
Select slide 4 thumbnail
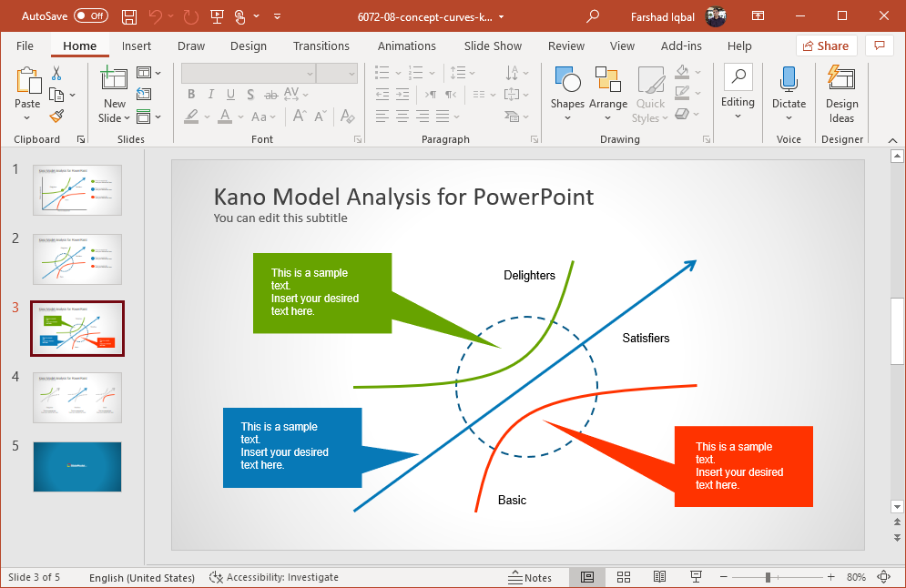point(77,397)
